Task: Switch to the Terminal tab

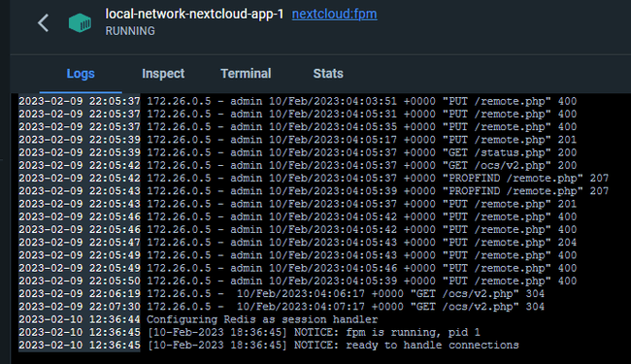Action: [x=246, y=74]
